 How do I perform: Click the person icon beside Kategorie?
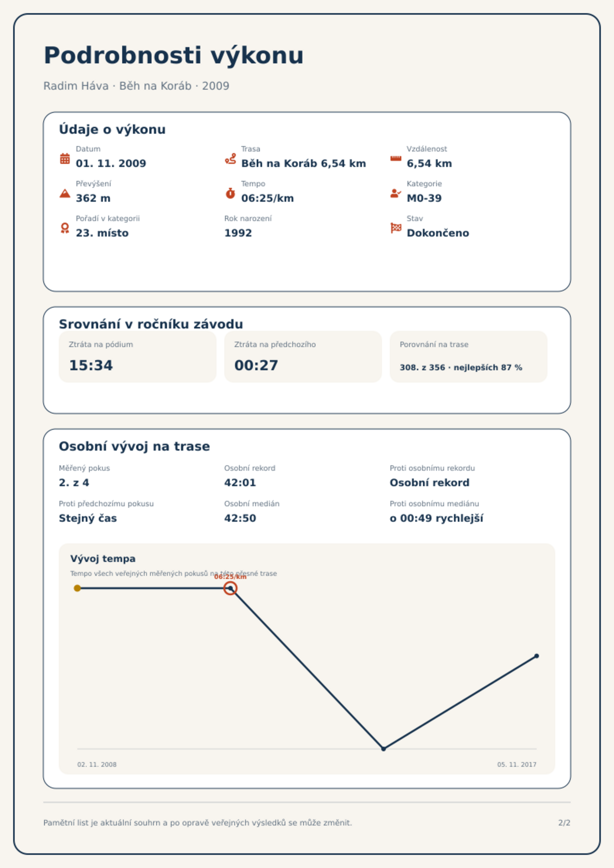coord(396,193)
